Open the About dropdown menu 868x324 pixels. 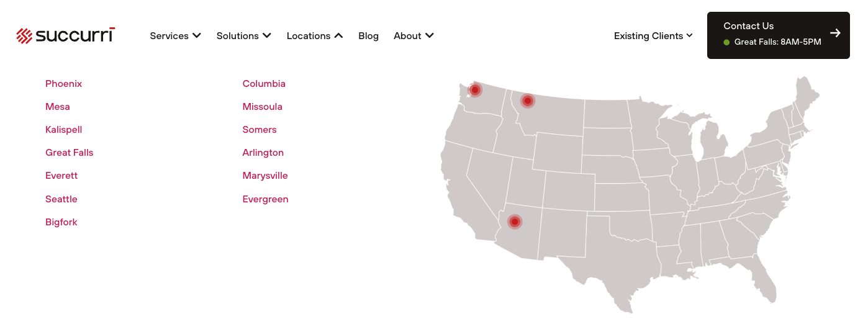point(414,36)
